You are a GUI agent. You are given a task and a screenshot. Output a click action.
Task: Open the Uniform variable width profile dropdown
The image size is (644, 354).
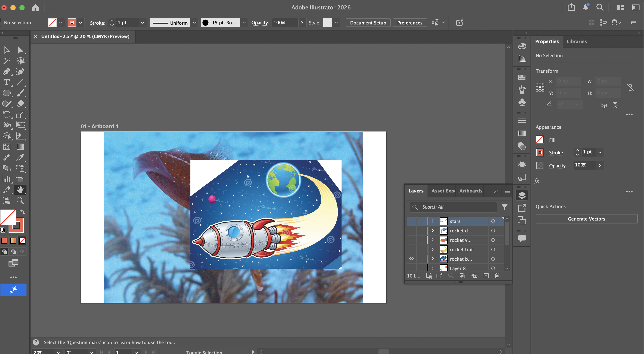[x=194, y=23]
